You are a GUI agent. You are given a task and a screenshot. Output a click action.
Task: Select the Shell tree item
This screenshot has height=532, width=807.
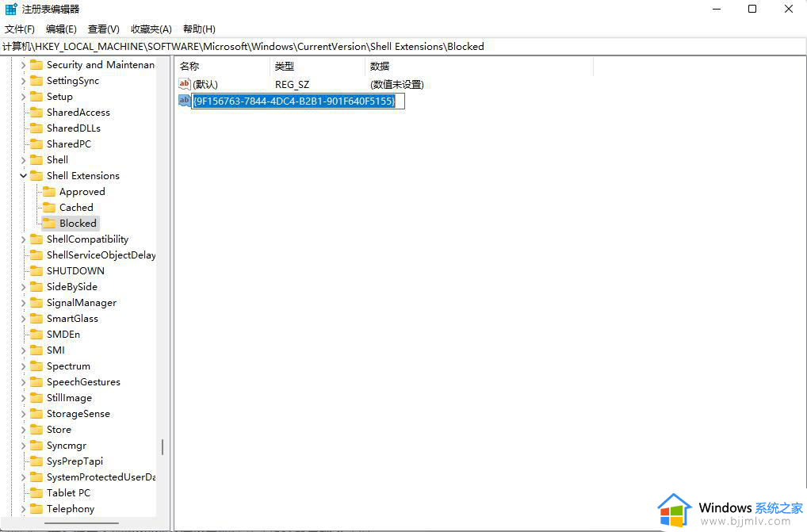click(x=57, y=160)
